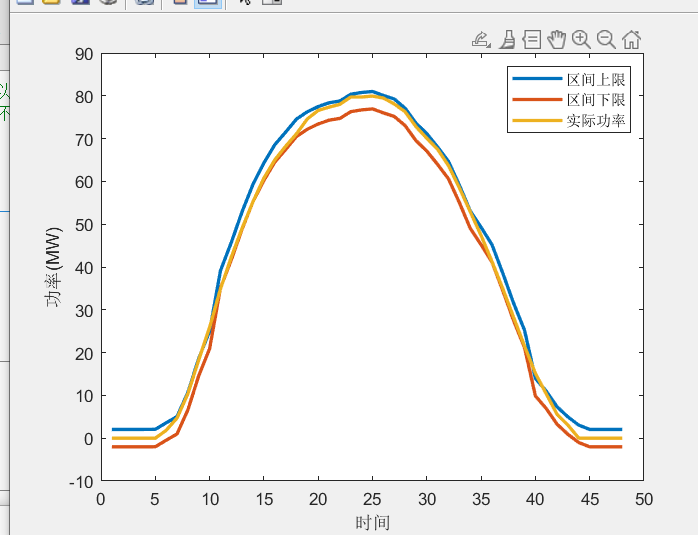This screenshot has height=535, width=698.
Task: Click the blue upper-limit curve peak
Action: (372, 92)
